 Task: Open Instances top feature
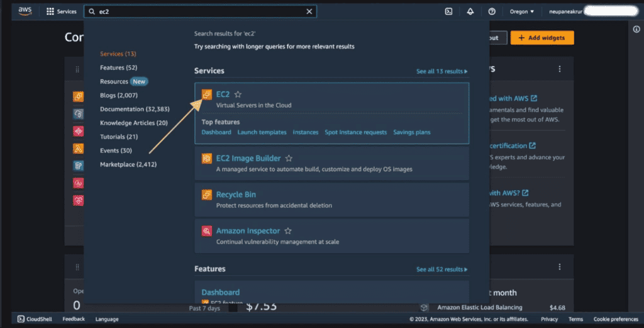click(x=306, y=132)
